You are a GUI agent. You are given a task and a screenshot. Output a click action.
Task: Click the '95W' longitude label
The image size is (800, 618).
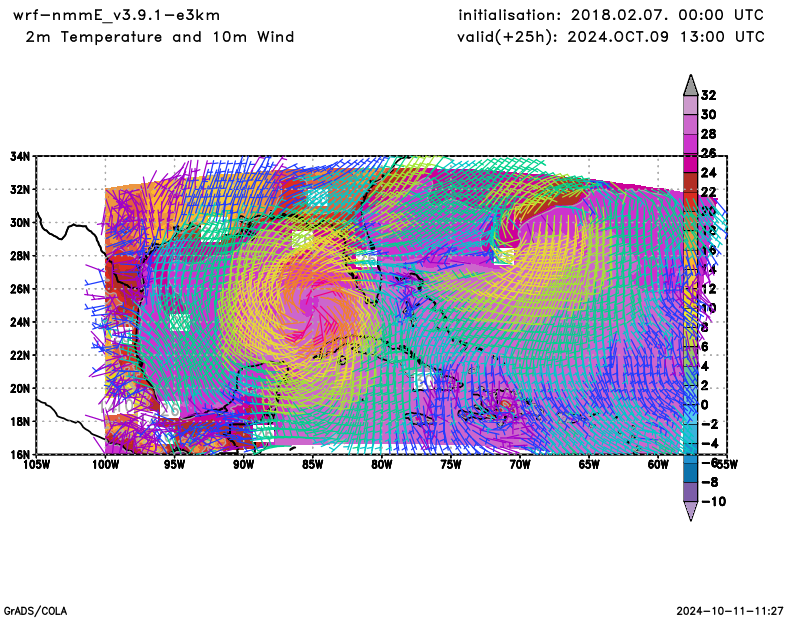(x=174, y=464)
